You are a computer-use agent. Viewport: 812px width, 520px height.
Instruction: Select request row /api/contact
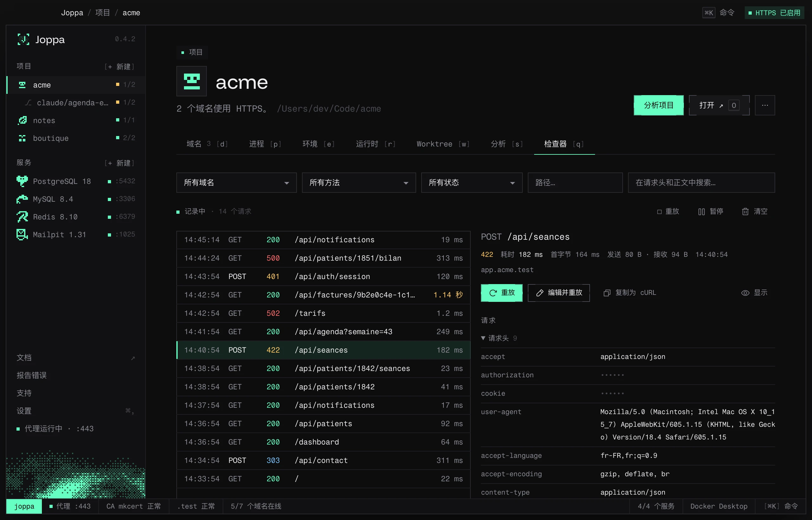(x=323, y=461)
